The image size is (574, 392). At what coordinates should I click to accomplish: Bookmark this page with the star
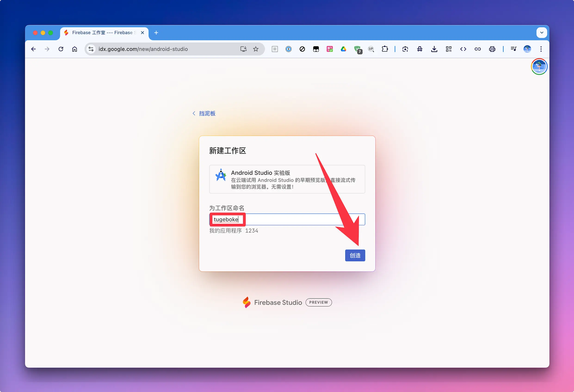click(256, 49)
